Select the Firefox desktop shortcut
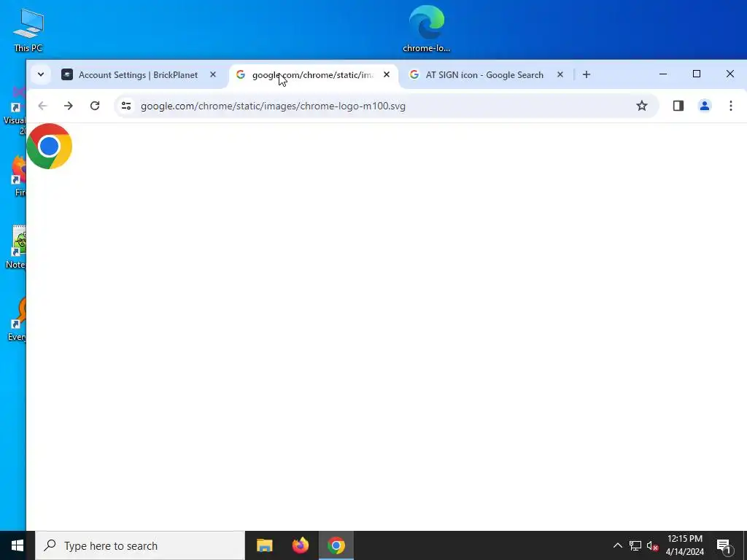Viewport: 747px width, 560px height. click(x=18, y=176)
